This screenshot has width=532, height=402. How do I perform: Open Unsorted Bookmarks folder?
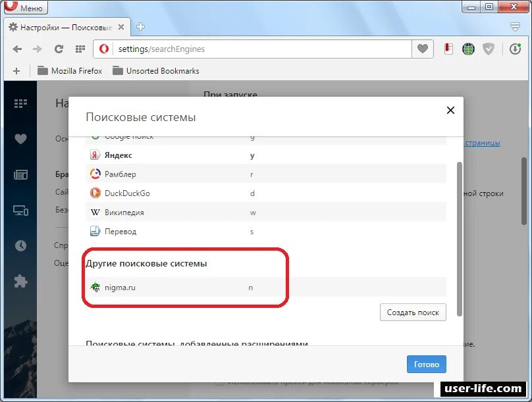156,71
